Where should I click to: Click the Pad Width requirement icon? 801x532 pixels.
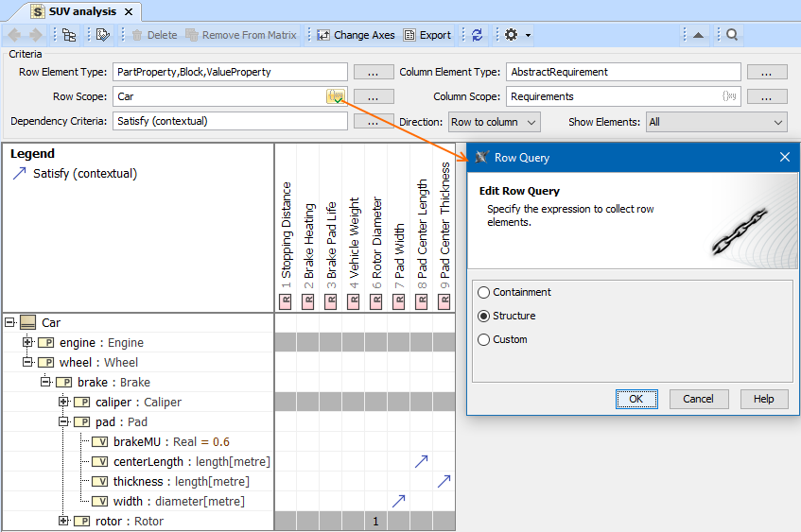coord(398,301)
